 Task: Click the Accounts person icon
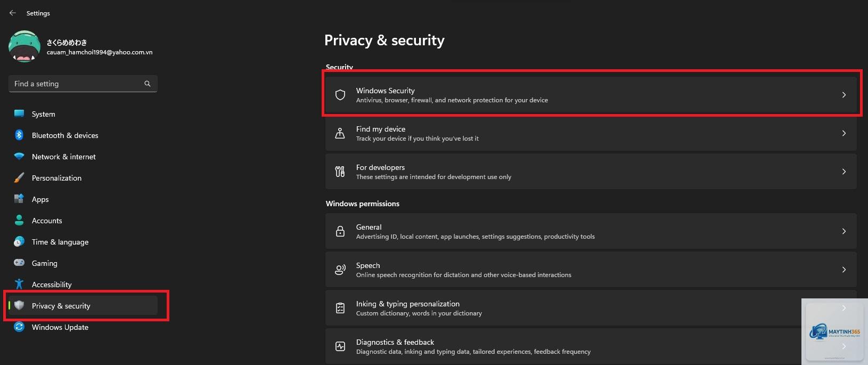click(x=19, y=220)
